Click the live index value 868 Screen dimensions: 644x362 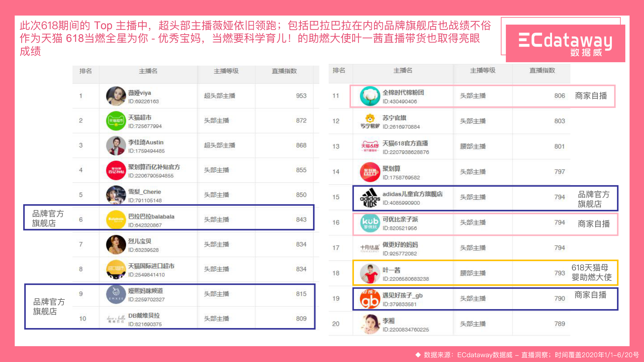tap(301, 145)
